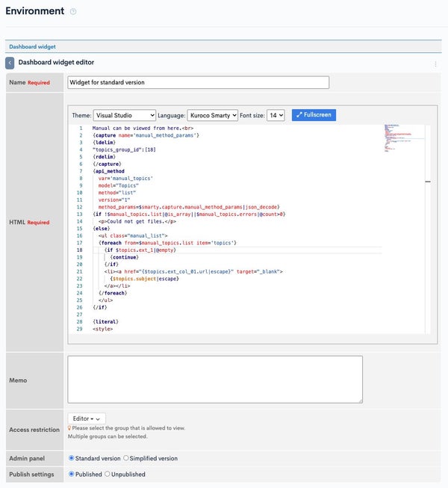
Task: Open the Theme dropdown showing Visual Studio
Action: pyautogui.click(x=125, y=115)
